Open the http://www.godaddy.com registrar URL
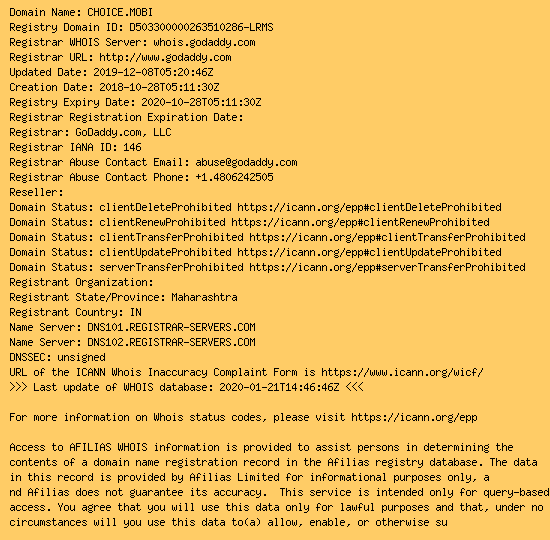This screenshot has width=550, height=540. (165, 58)
